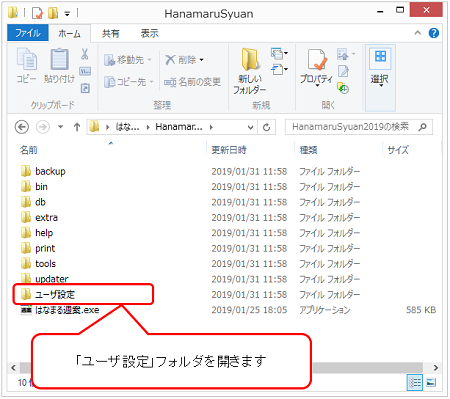Click the Back navigation arrow

coord(22,127)
